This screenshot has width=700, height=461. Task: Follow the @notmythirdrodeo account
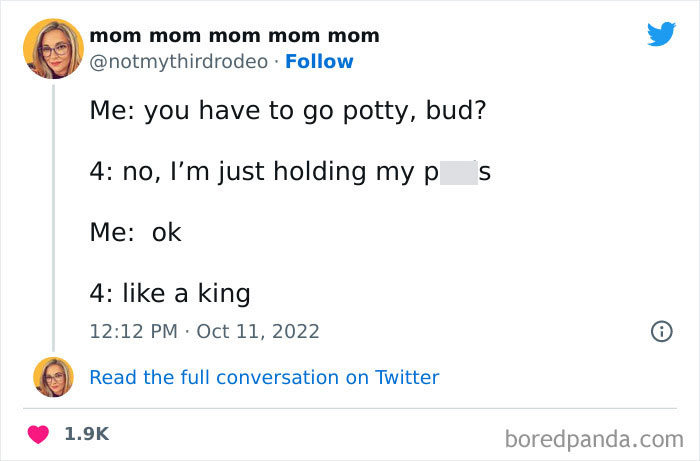point(319,61)
